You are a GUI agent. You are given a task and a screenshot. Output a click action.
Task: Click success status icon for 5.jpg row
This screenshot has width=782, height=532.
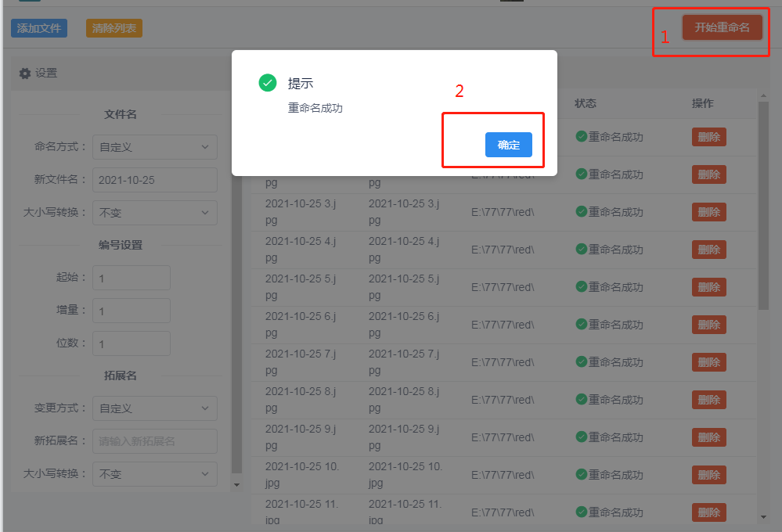(581, 286)
